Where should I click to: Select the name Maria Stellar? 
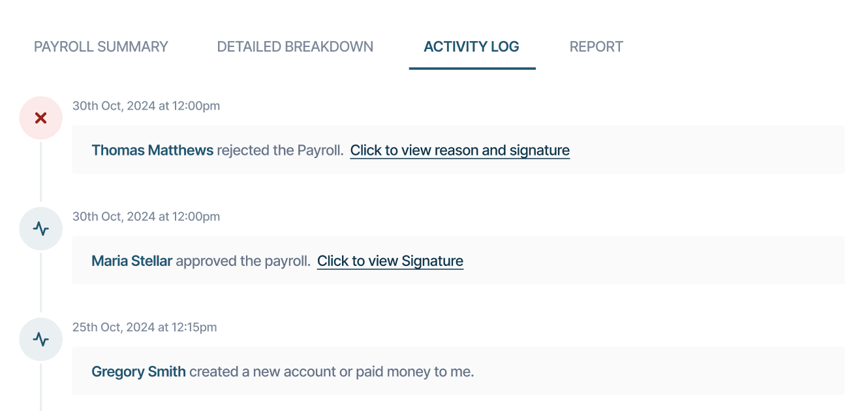coord(132,261)
